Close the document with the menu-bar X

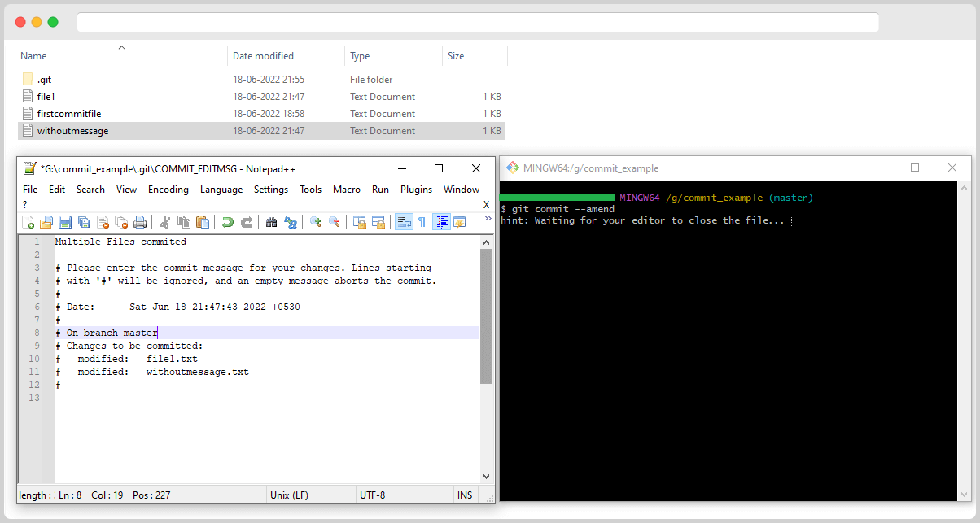point(487,204)
